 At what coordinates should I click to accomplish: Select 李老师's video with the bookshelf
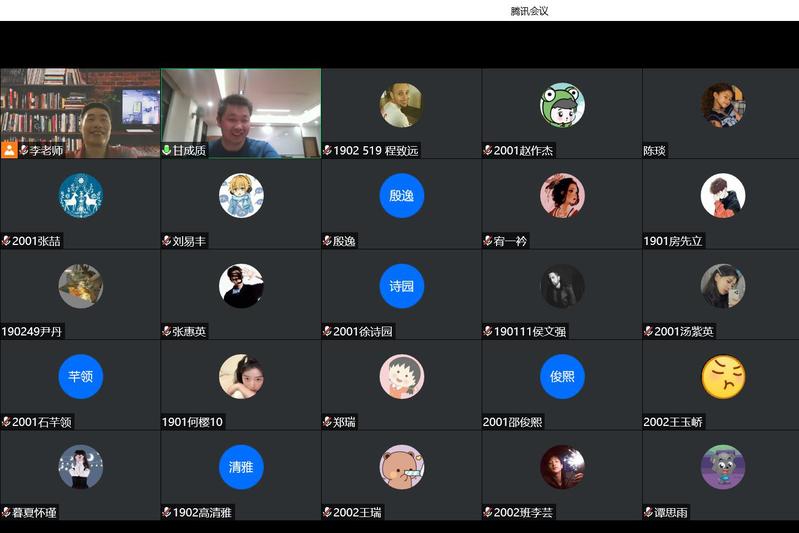[80, 110]
